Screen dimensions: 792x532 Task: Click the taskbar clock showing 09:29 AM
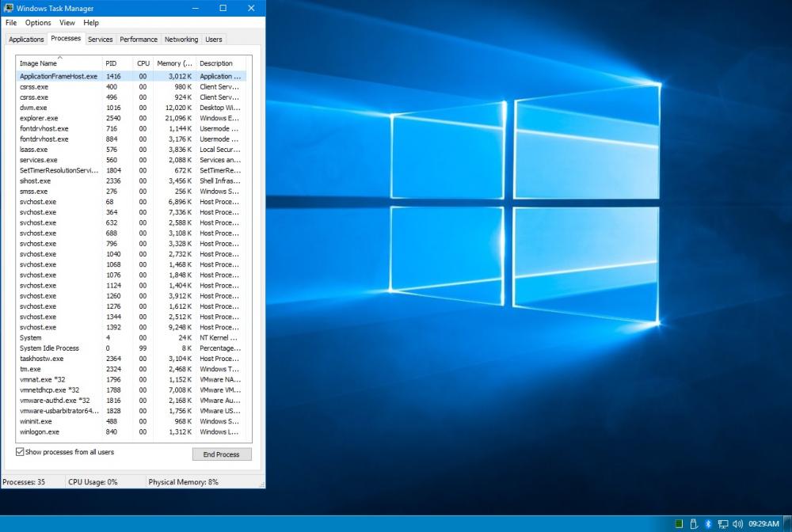763,524
